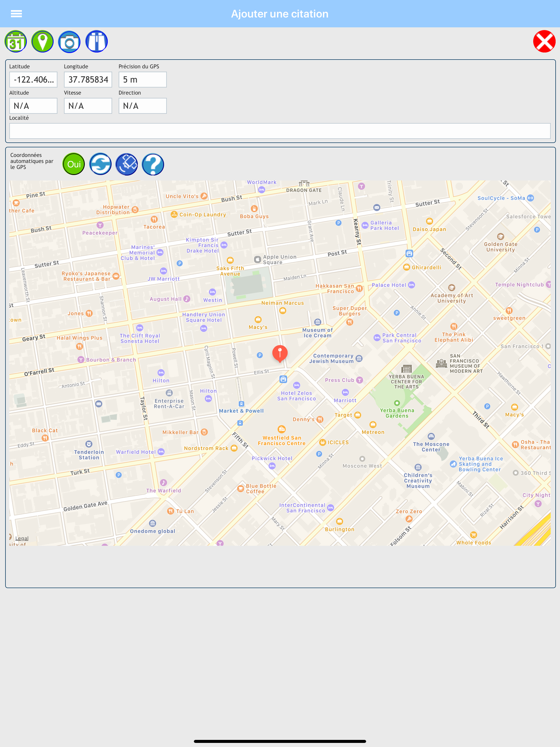Tap the Blue Bottle Coffee marker
560x747 pixels.
(240, 488)
